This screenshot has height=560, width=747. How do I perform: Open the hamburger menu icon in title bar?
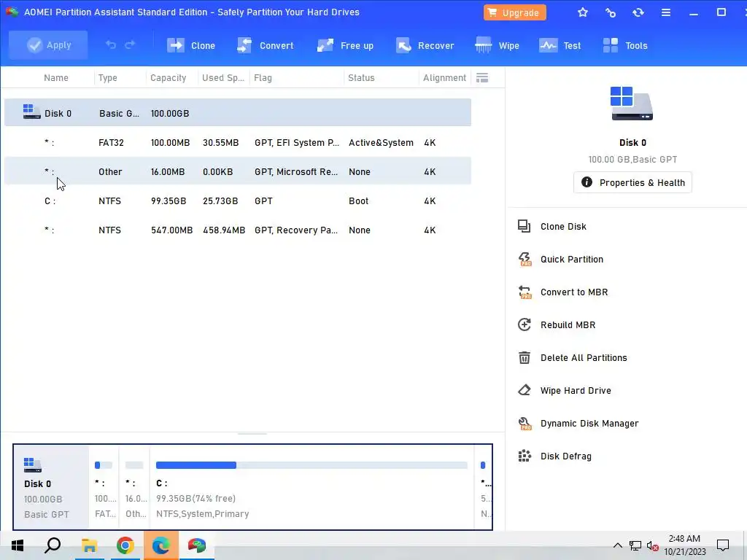click(666, 13)
